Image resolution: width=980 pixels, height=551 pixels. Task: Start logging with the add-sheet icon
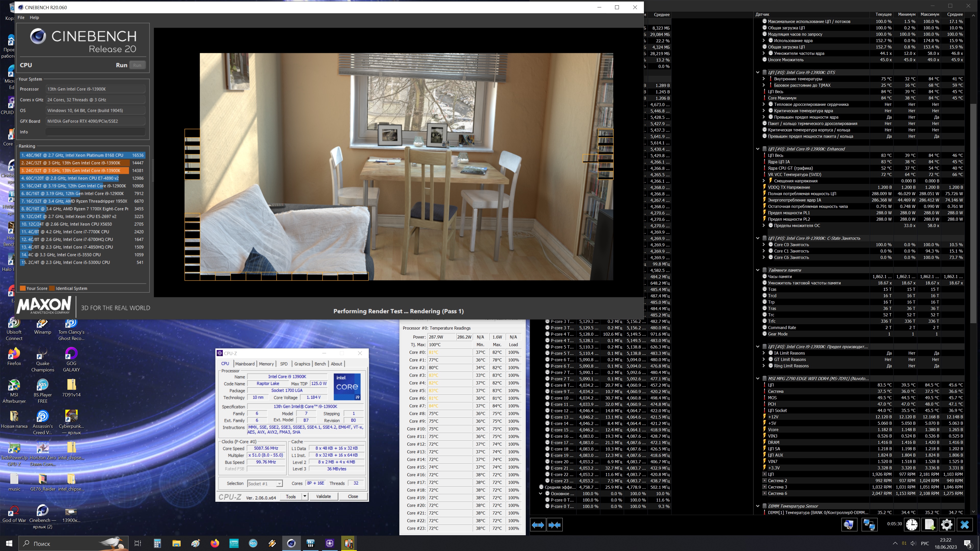pos(929,525)
